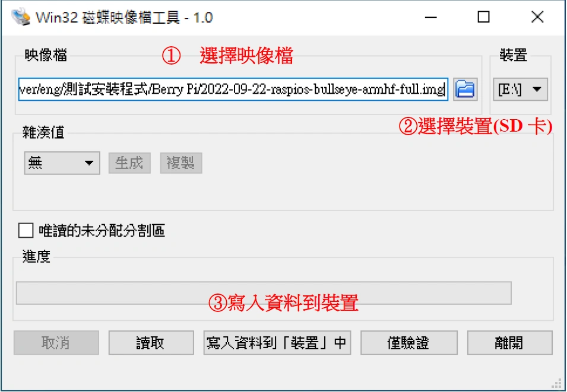Click the 進度 progress bar
Viewport: 567px width, 392px height.
click(264, 293)
